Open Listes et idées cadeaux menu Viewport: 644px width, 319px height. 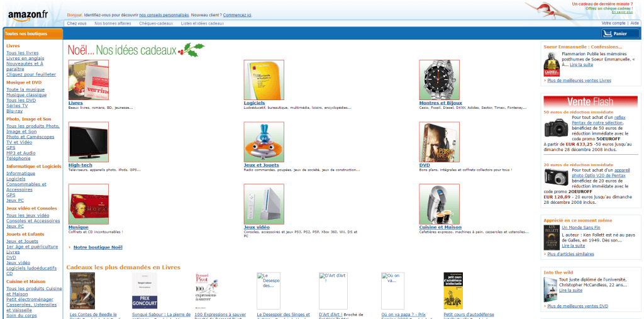pos(203,23)
